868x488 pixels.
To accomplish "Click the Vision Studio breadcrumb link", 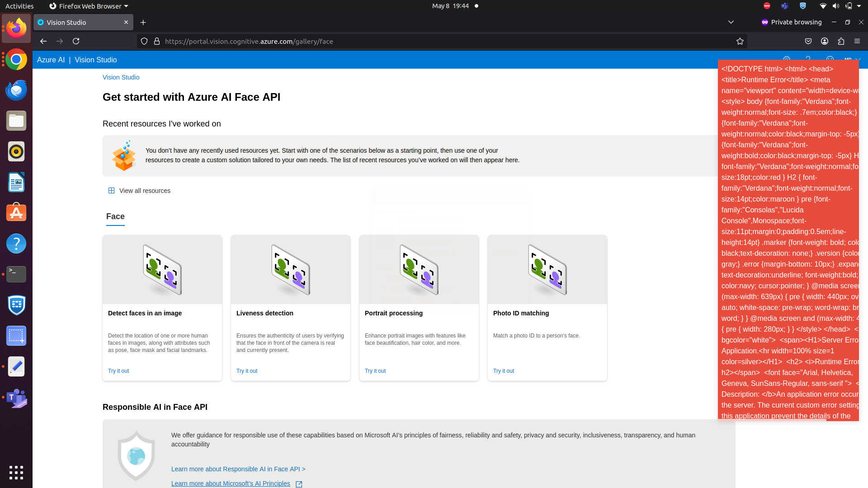I will [x=121, y=77].
